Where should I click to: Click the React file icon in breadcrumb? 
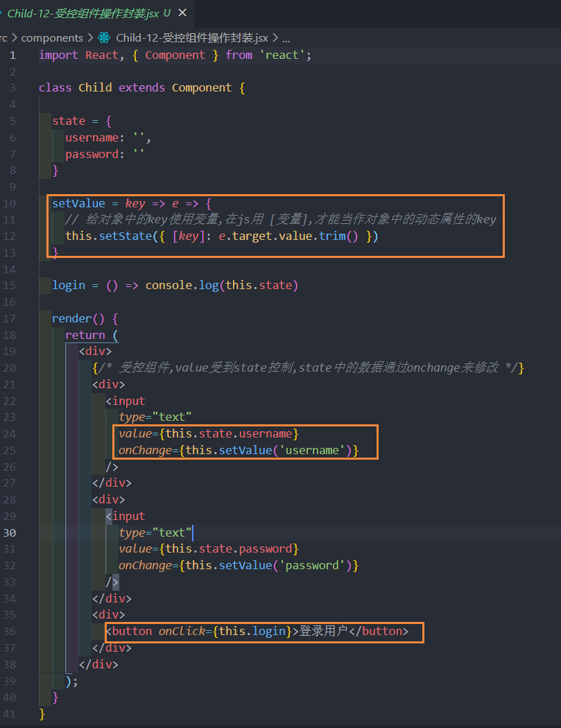coord(105,37)
